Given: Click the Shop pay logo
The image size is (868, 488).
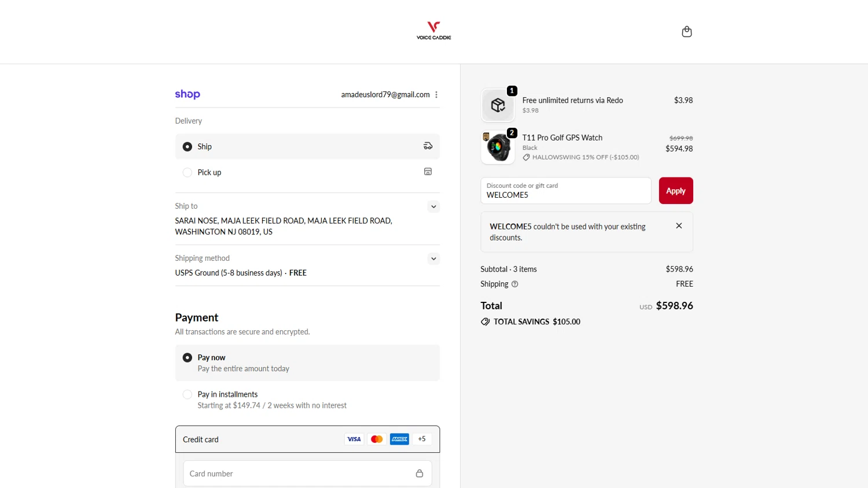Looking at the screenshot, I should [187, 94].
